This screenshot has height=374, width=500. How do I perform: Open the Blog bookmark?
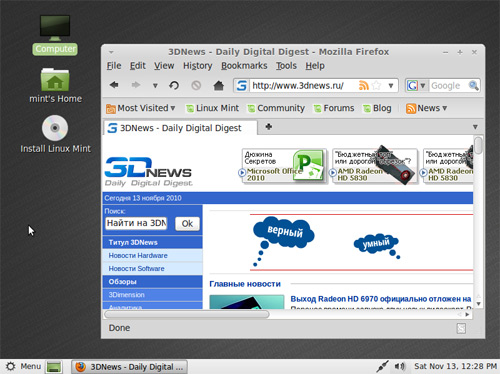[x=377, y=108]
